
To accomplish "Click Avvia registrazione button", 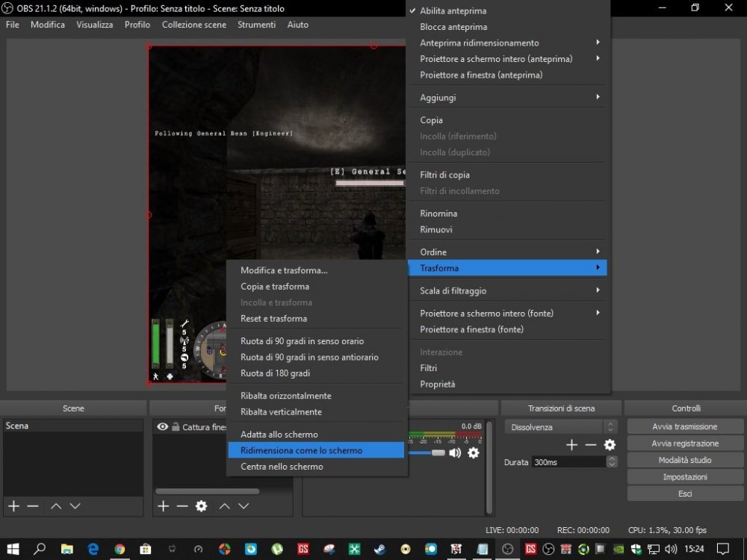I will (x=685, y=444).
